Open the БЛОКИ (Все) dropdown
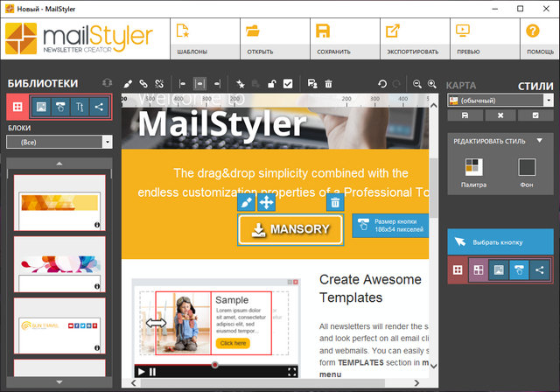Screen dimensions: 560x392 click(59, 142)
